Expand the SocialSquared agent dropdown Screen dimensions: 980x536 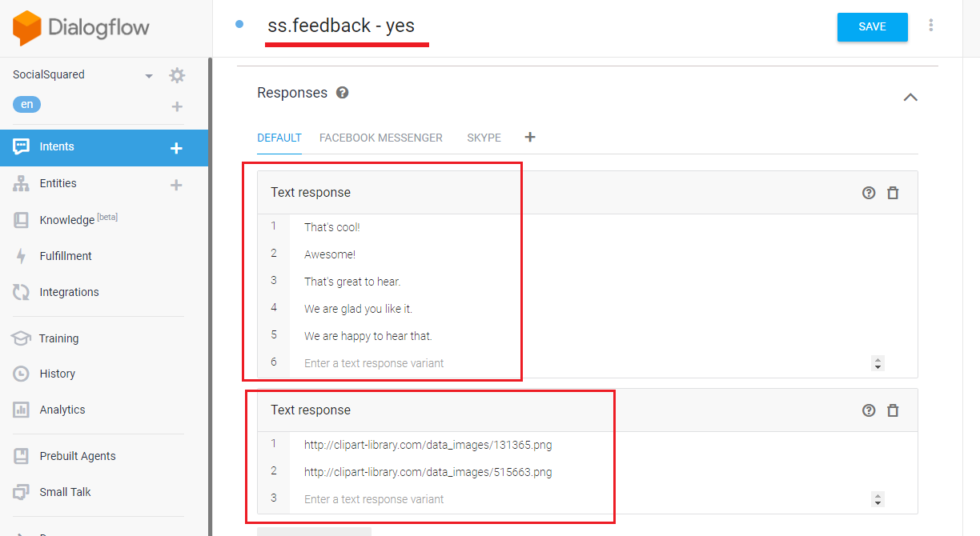click(149, 76)
